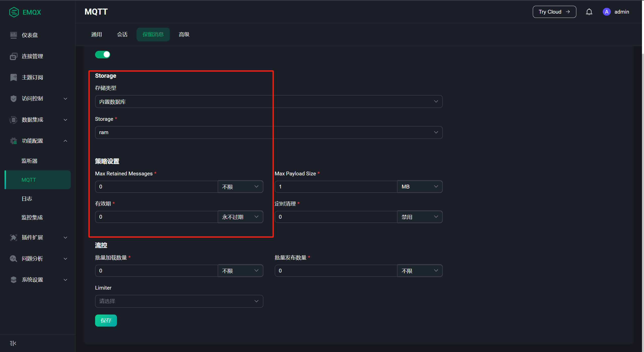Viewport: 644px width, 352px height.
Task: Click the 保存 save button
Action: click(x=106, y=320)
